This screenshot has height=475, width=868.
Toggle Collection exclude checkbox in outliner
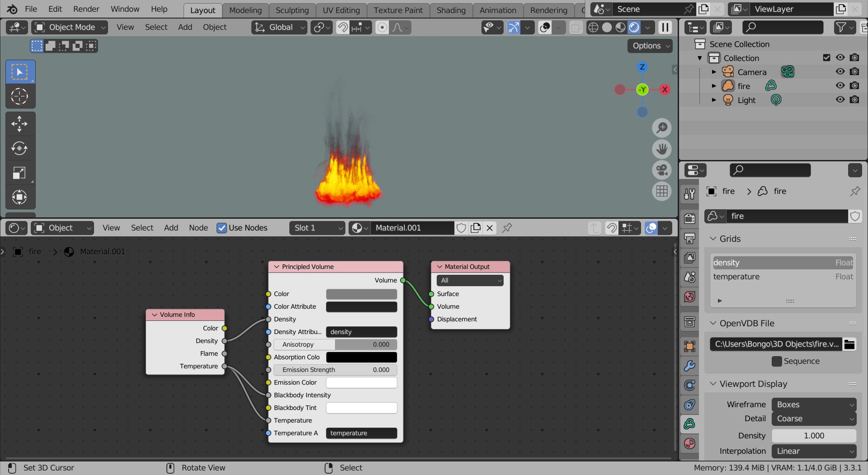[826, 57]
